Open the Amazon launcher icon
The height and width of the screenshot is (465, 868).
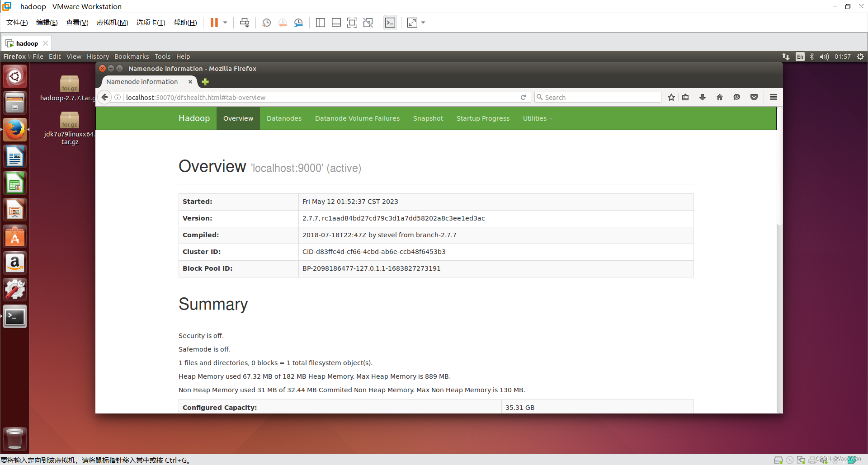click(x=15, y=263)
